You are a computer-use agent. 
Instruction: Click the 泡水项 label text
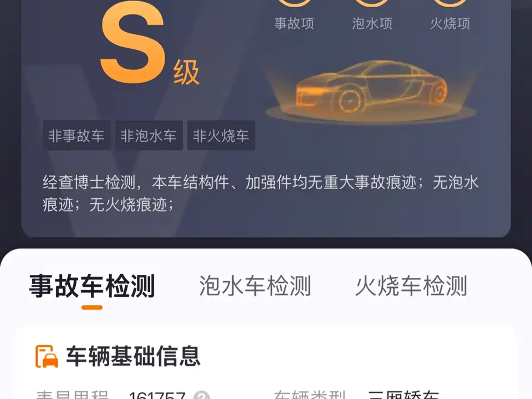point(372,23)
